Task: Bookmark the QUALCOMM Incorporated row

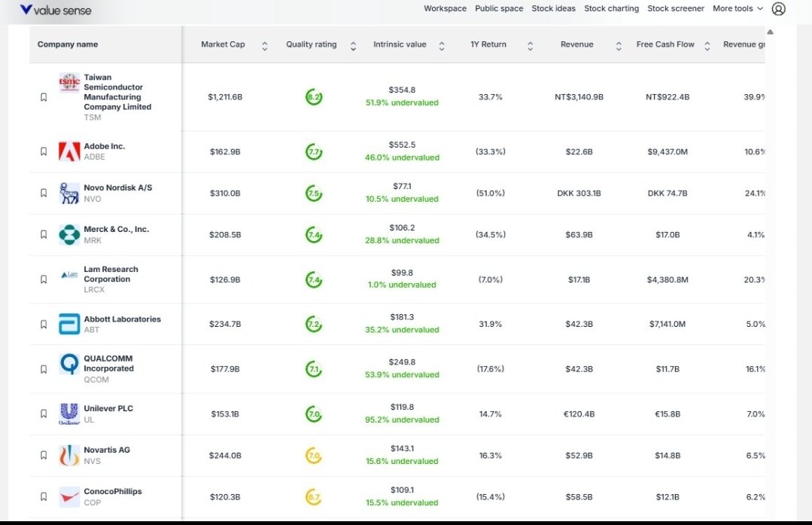Action: [x=44, y=369]
